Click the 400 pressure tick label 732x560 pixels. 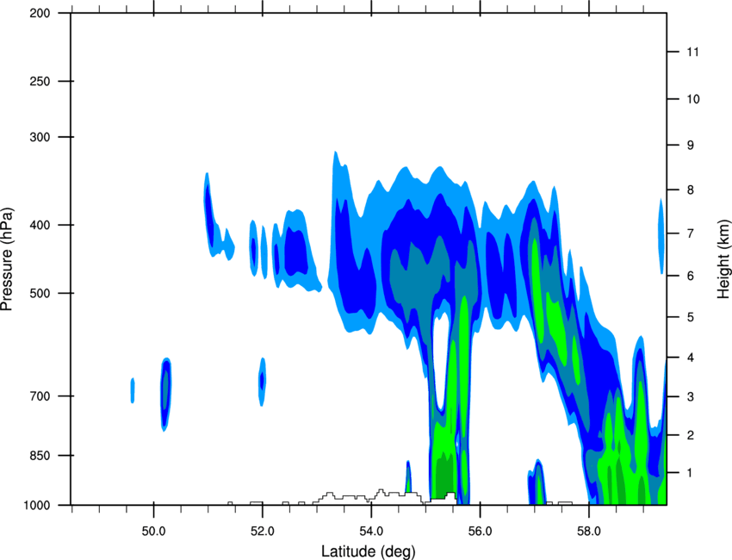(40, 225)
